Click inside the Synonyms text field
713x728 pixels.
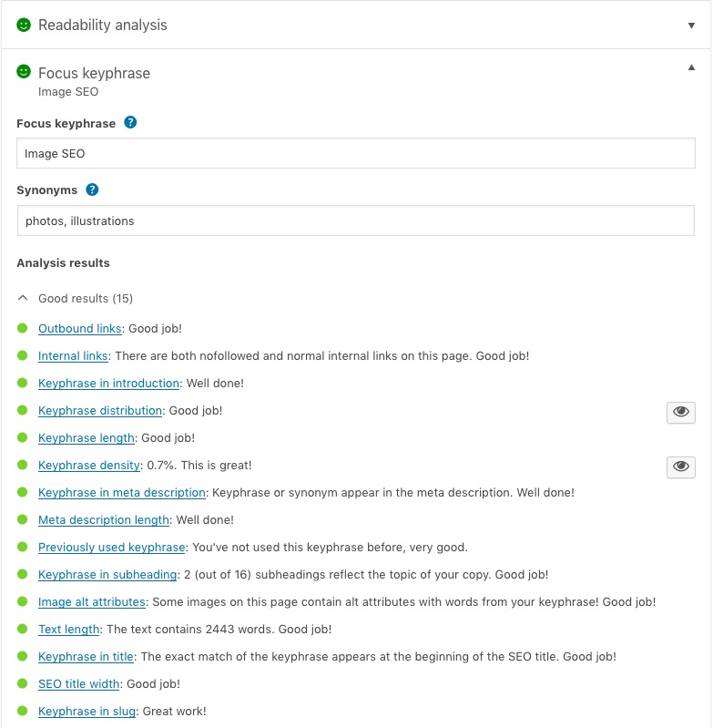(x=355, y=220)
